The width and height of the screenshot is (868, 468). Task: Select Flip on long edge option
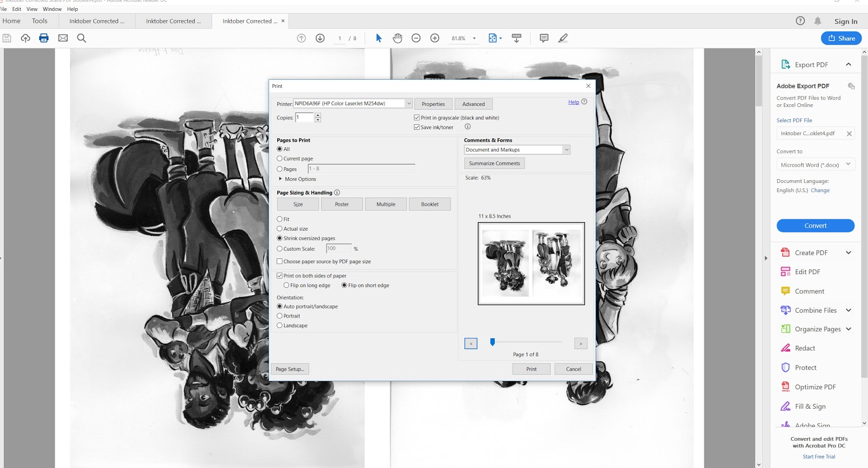pos(286,286)
